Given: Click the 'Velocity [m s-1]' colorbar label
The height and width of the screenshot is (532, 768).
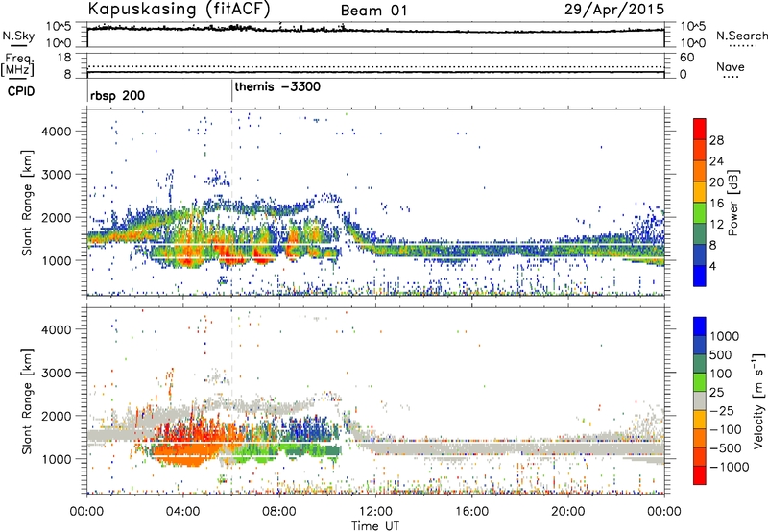Looking at the screenshot, I should [x=758, y=400].
